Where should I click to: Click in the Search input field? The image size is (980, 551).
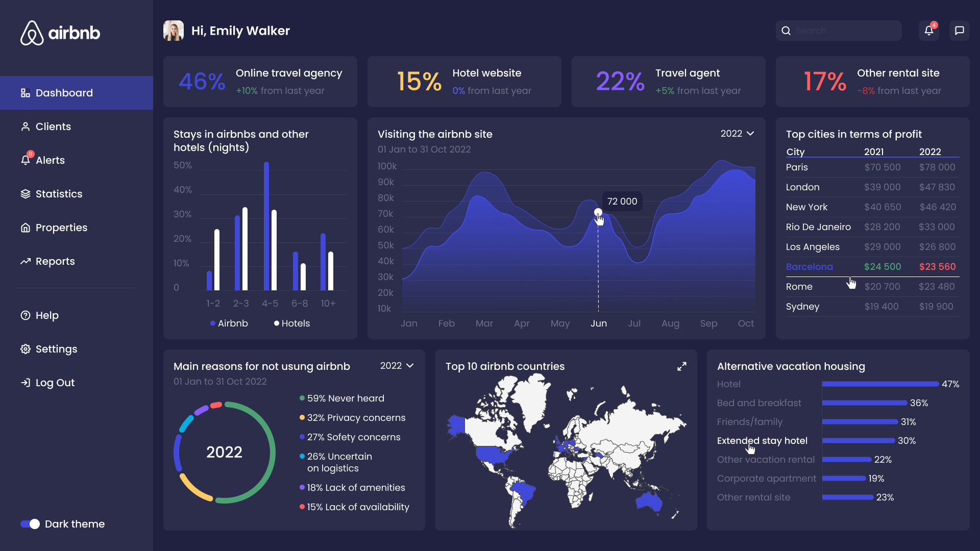point(839,31)
